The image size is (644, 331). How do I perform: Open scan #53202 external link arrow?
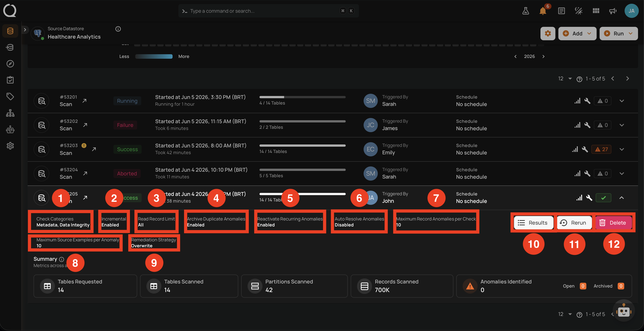85,125
